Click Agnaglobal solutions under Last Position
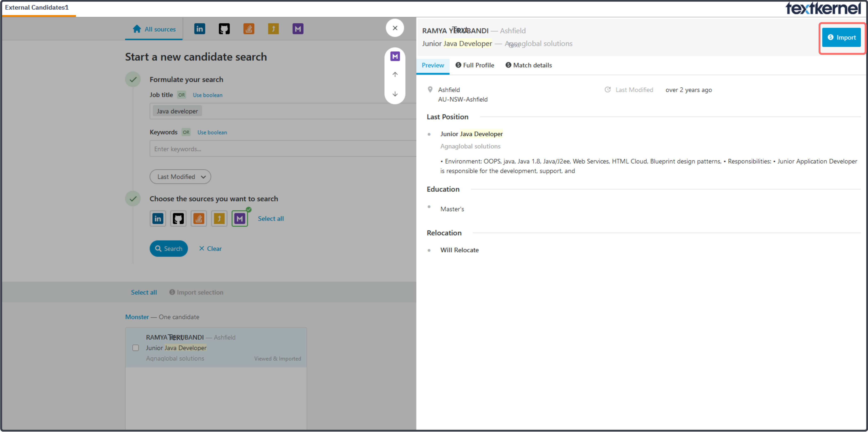868x432 pixels. 470,147
